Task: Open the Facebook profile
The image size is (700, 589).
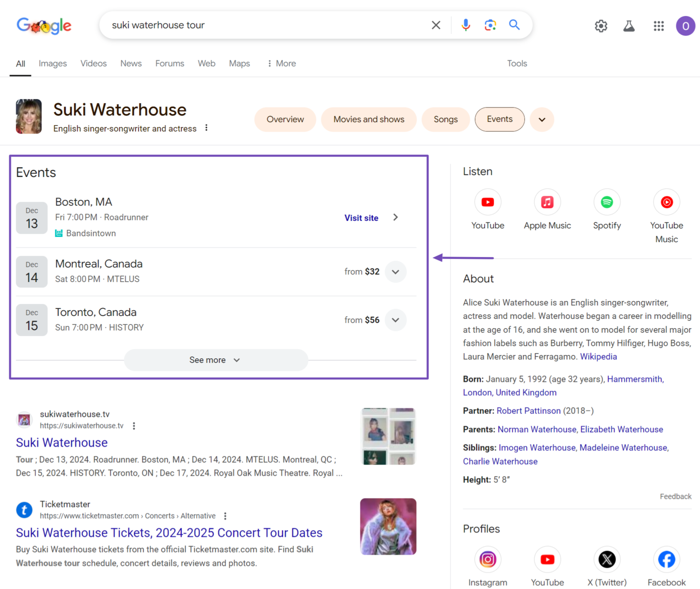Action: pyautogui.click(x=666, y=567)
